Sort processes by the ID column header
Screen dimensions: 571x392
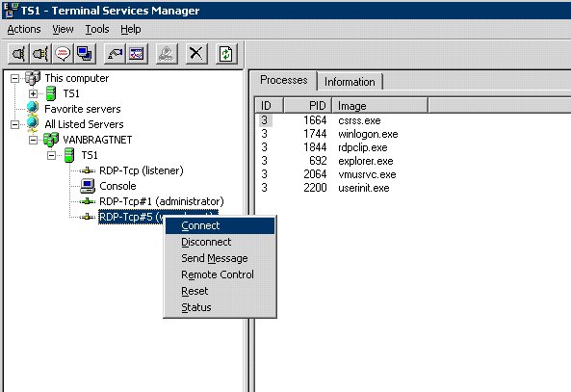click(269, 106)
